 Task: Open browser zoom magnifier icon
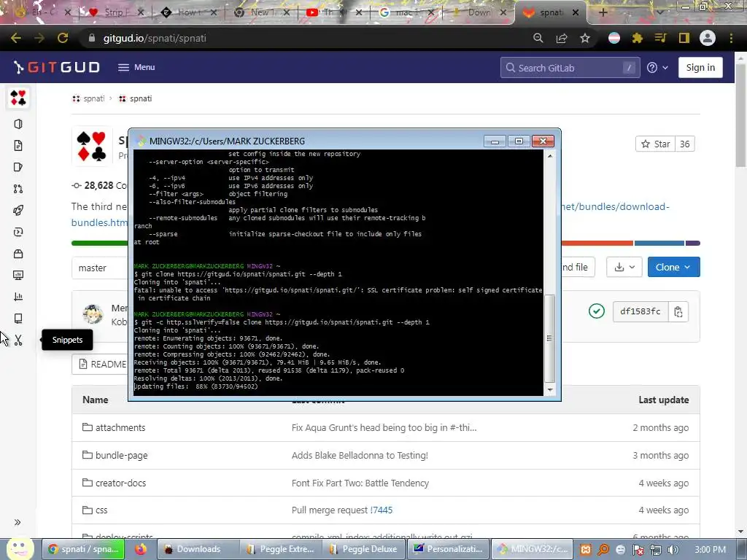click(x=538, y=38)
